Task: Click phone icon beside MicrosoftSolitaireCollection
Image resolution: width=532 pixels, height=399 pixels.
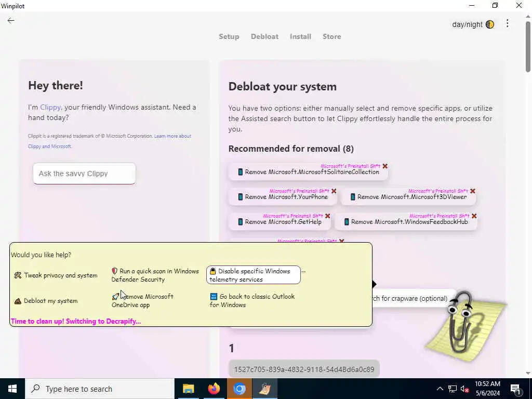Action: click(x=240, y=172)
